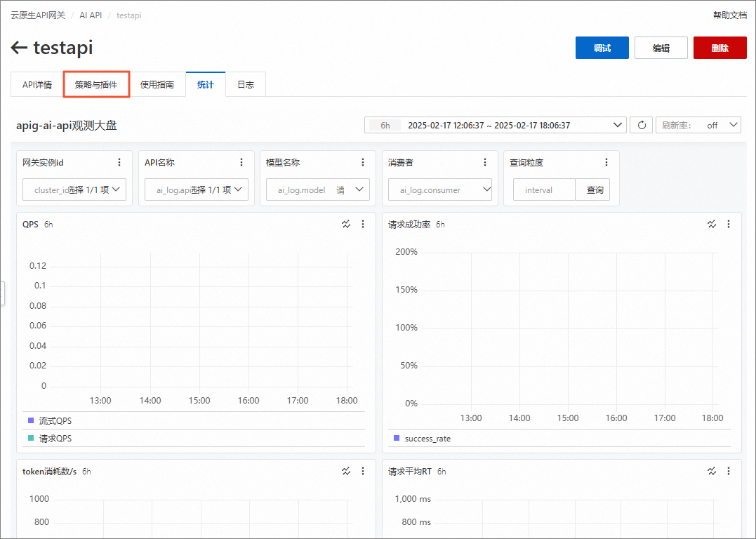Viewport: 756px width, 539px height.
Task: Click the 调试 button
Action: point(602,48)
